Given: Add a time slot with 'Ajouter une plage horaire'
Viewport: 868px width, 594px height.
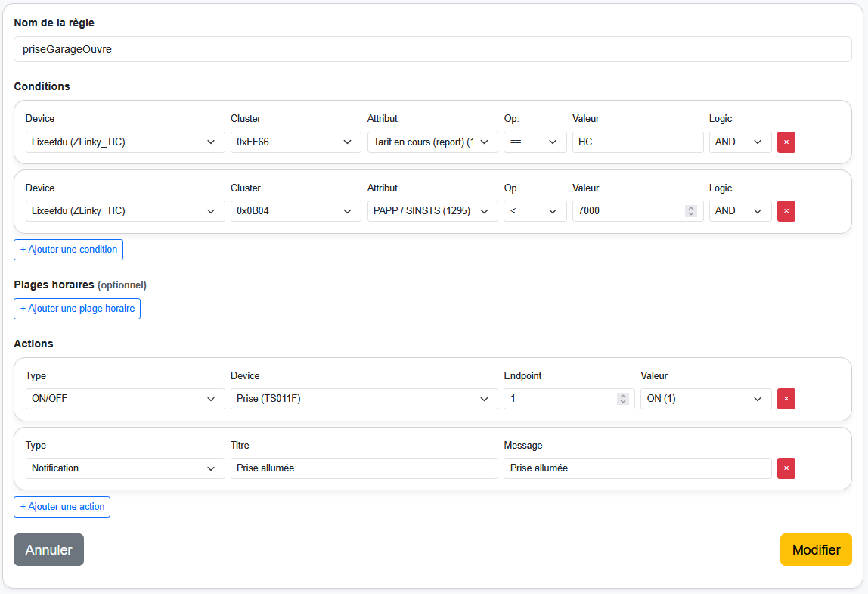Looking at the screenshot, I should [77, 309].
